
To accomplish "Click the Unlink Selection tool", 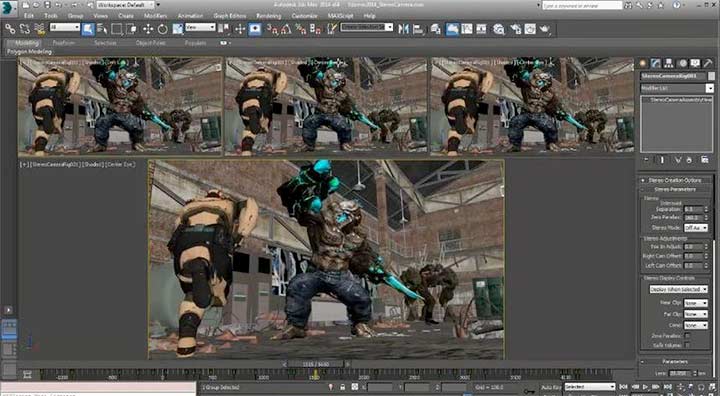I will (24, 29).
